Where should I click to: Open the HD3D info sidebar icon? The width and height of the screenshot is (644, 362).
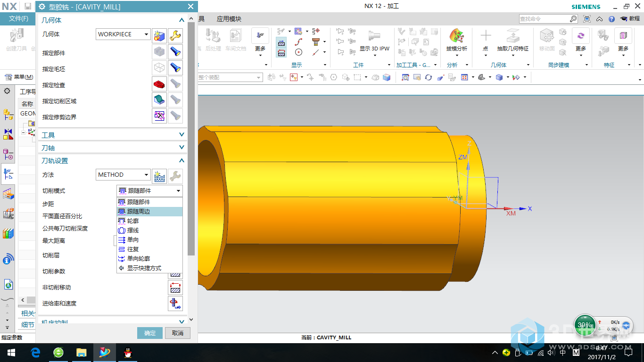click(x=8, y=258)
